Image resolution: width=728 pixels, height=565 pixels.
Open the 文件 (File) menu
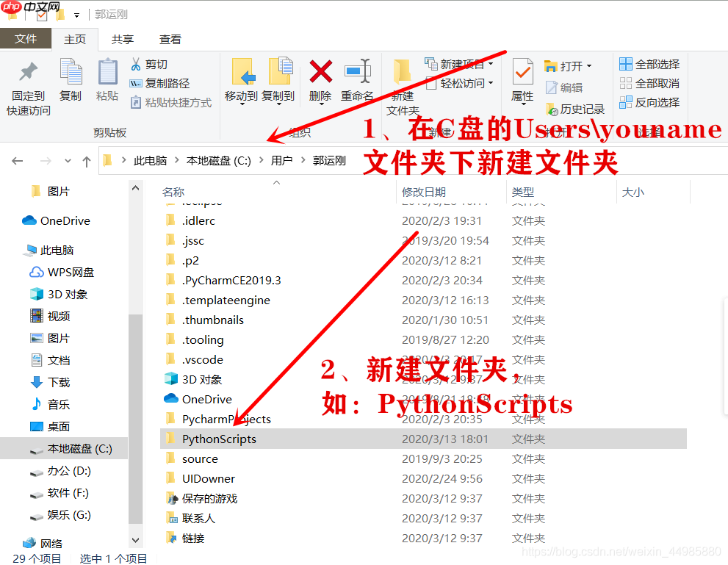(26, 39)
